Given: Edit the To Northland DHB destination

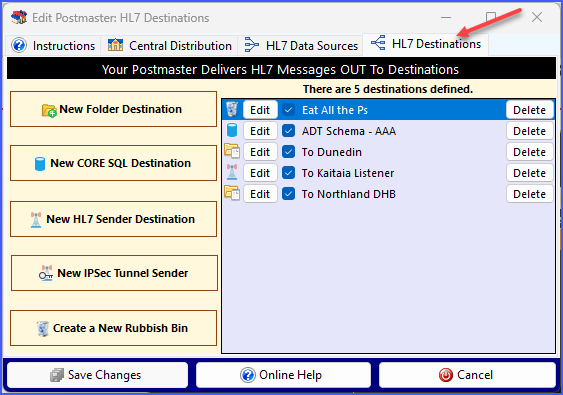Looking at the screenshot, I should [260, 194].
